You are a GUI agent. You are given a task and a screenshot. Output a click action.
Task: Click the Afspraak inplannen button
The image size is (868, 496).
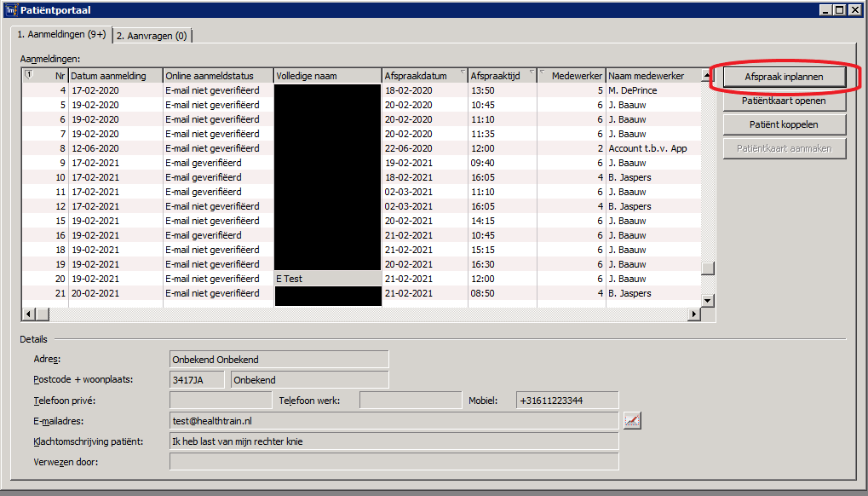point(784,77)
